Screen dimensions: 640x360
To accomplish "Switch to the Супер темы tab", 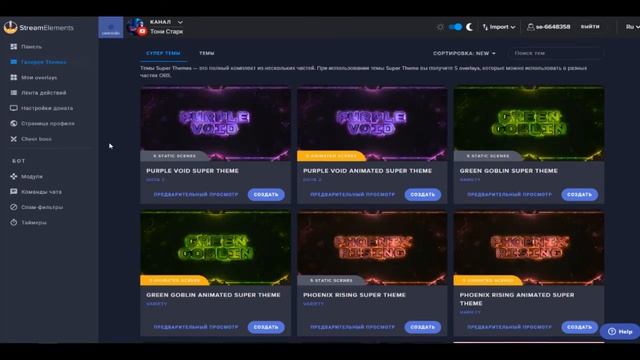I will (x=163, y=53).
